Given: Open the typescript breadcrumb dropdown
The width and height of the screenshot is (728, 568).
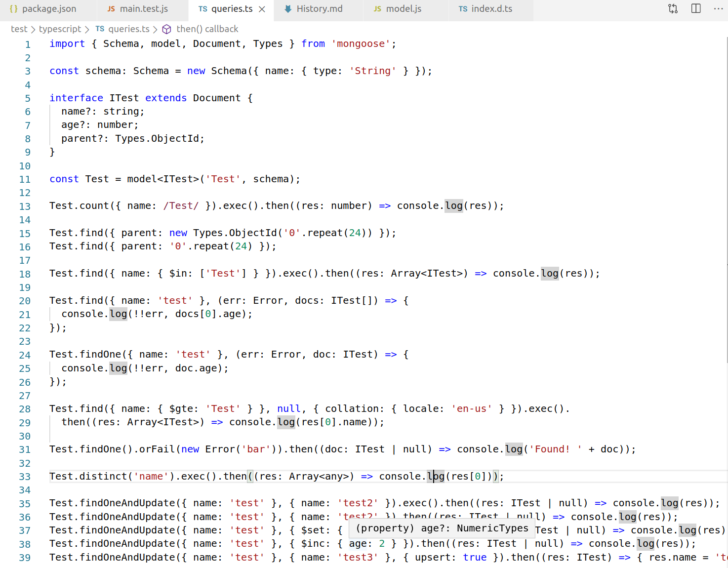Looking at the screenshot, I should pos(60,29).
